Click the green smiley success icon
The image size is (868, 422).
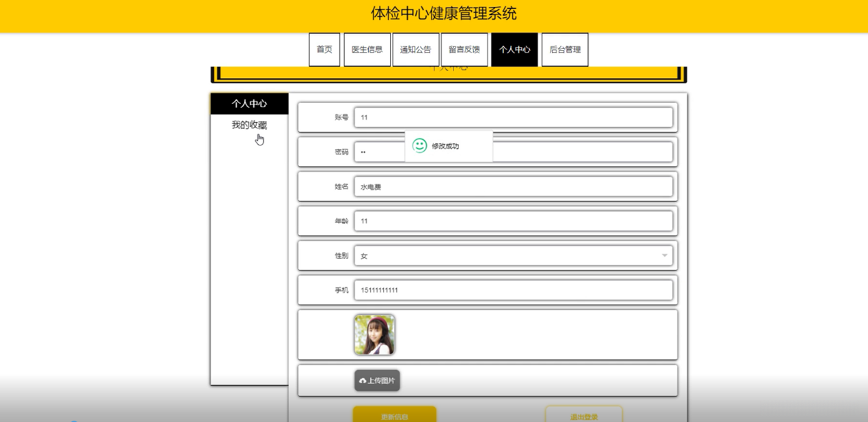tap(419, 145)
